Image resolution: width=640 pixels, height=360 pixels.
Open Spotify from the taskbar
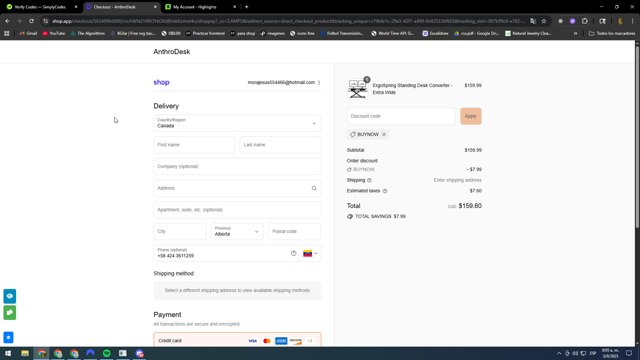pyautogui.click(x=107, y=353)
